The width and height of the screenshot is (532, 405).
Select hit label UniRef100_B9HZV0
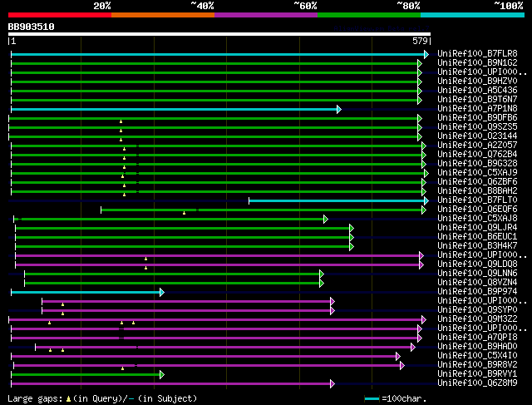(x=477, y=81)
